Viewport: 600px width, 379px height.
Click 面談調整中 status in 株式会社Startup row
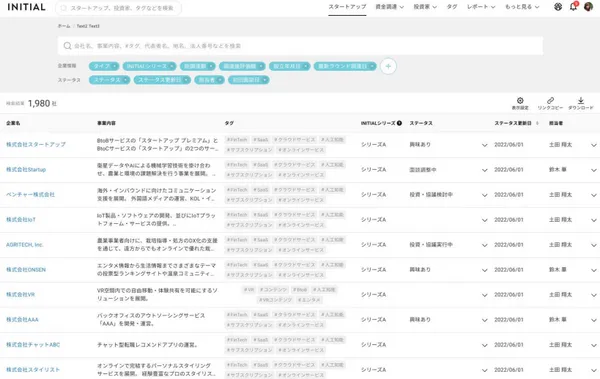422,169
